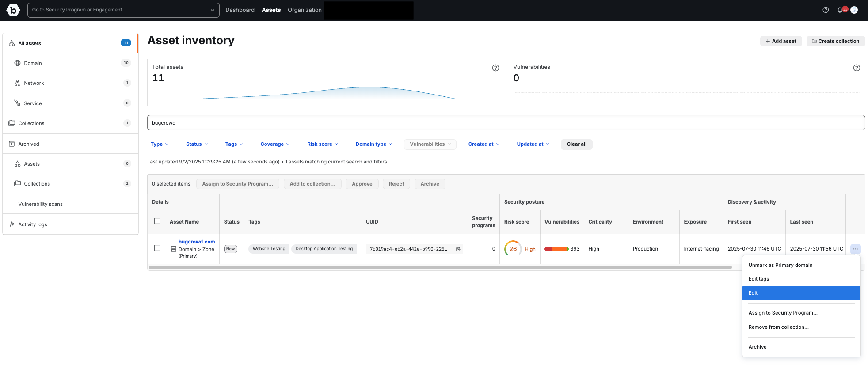Open the Vulnerabilities filter dropdown
The width and height of the screenshot is (868, 376).
click(430, 144)
